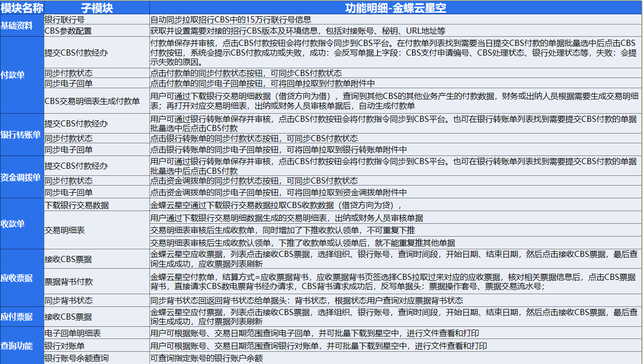Select 同步电子回单 in the 付款单 section

[97, 83]
